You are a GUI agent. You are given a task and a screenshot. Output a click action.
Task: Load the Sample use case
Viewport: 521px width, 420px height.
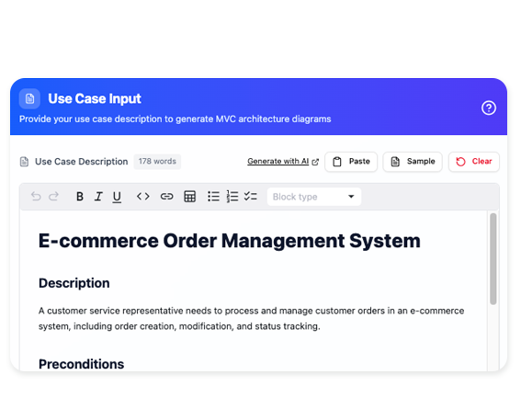pyautogui.click(x=413, y=162)
